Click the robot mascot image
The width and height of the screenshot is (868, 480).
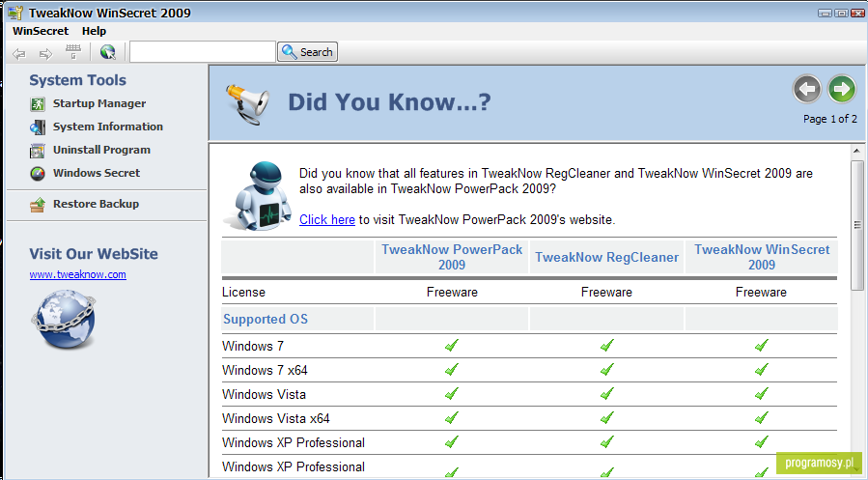259,195
